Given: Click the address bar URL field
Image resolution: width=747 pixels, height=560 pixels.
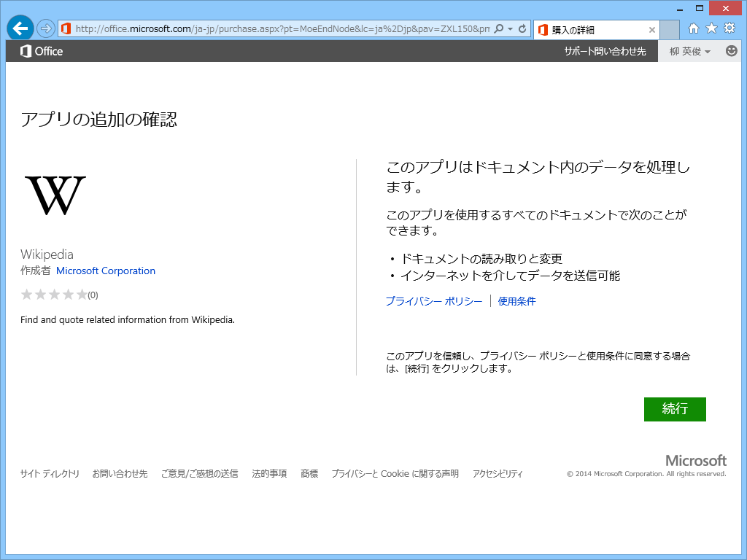Looking at the screenshot, I should [x=282, y=28].
